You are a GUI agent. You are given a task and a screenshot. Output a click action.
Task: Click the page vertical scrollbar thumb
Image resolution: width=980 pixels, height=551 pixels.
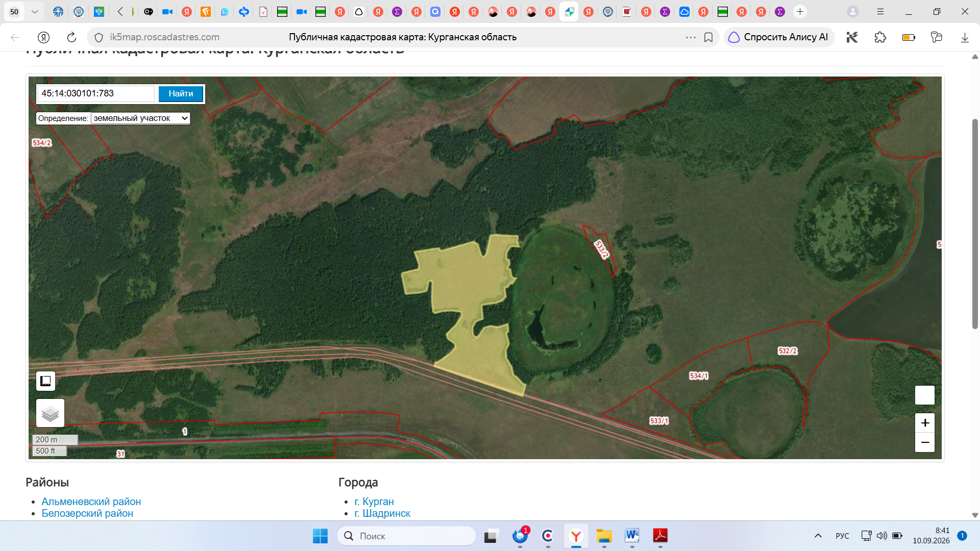975,223
